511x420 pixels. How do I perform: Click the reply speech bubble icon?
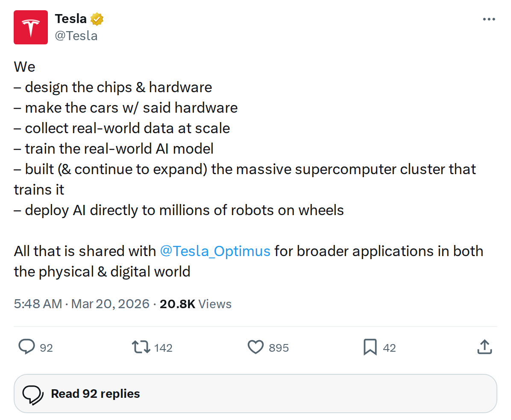pyautogui.click(x=27, y=347)
